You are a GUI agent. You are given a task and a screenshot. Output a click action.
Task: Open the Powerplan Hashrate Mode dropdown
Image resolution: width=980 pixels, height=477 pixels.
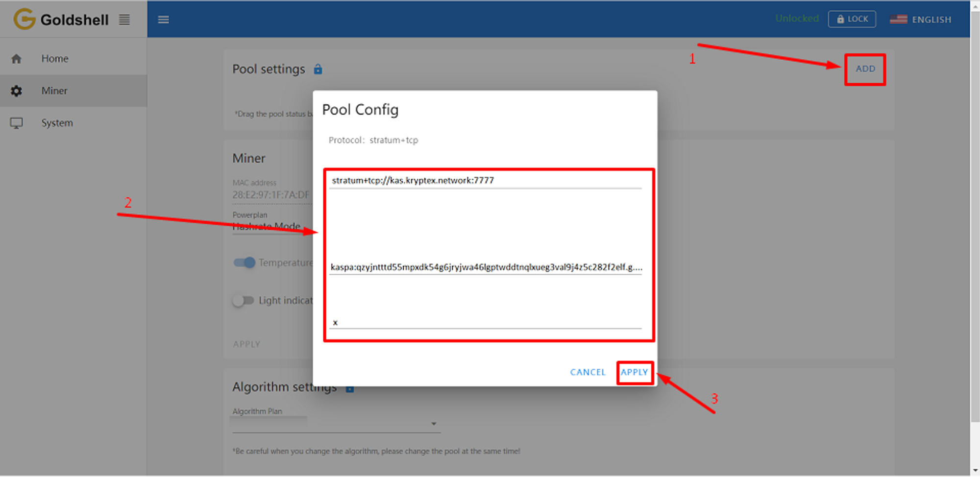pyautogui.click(x=272, y=227)
